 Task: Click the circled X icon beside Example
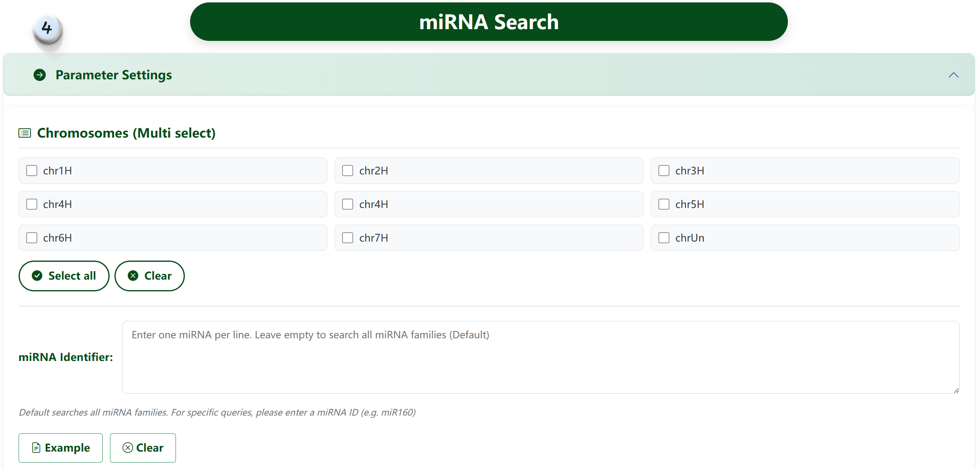point(128,448)
